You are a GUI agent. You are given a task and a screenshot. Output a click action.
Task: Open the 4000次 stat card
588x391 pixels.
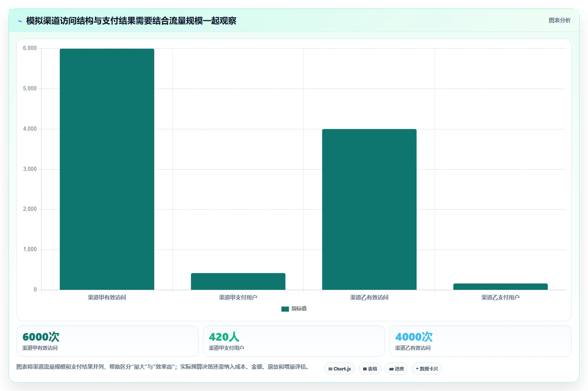[x=480, y=341]
